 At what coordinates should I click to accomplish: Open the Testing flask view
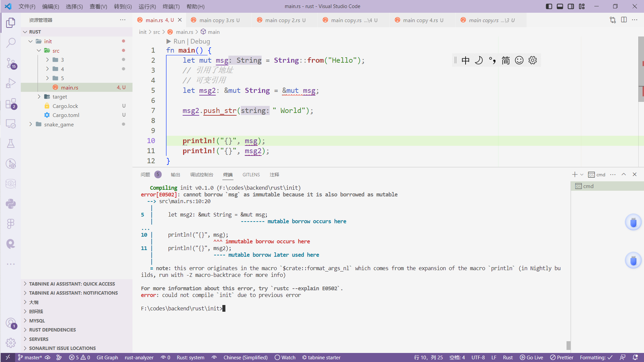11,144
